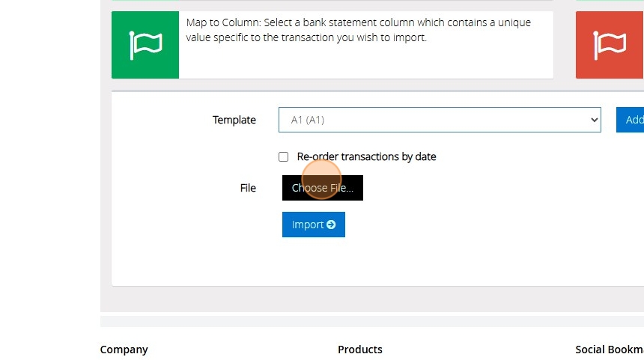
Task: Click the Products footer heading
Action: (x=359, y=350)
